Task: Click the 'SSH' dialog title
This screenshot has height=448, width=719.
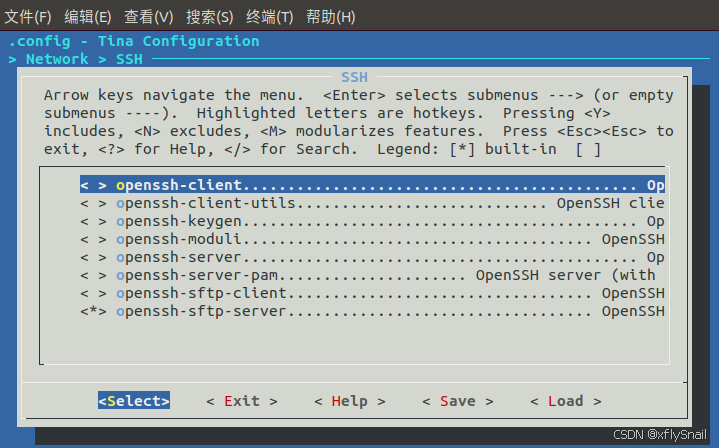Action: [x=354, y=77]
